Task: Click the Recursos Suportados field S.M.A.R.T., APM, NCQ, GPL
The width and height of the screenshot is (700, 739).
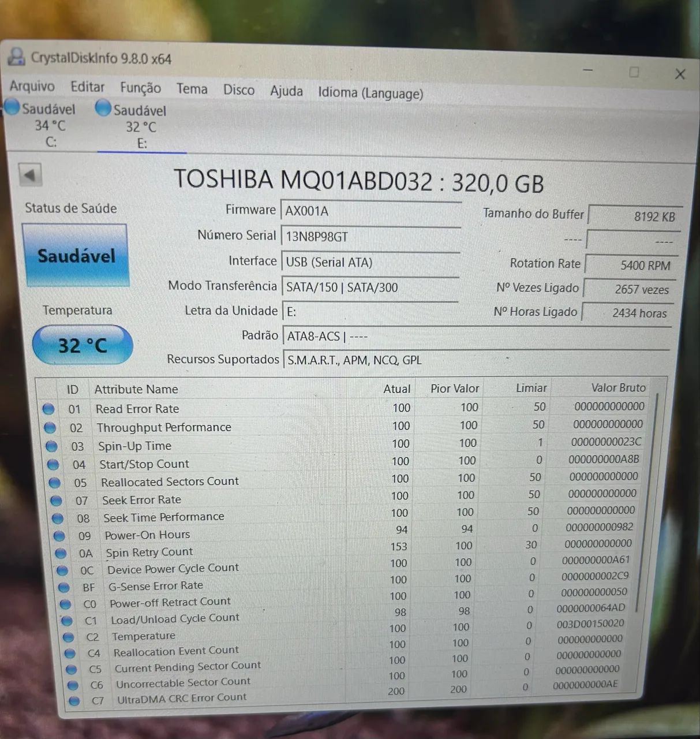Action: click(x=476, y=360)
